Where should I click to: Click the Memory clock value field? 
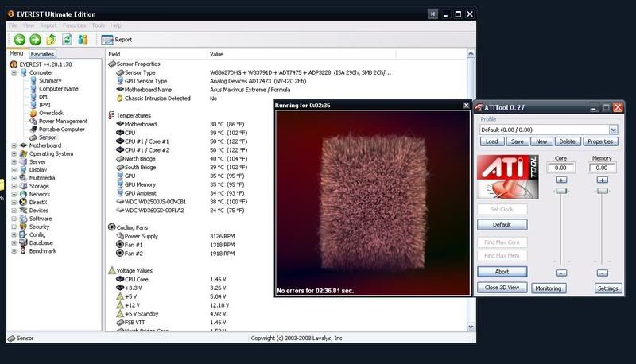(x=602, y=168)
